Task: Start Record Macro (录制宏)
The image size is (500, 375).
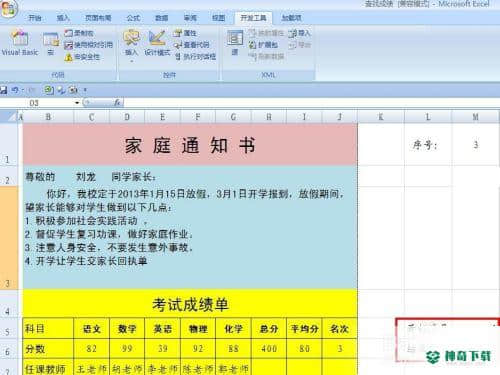Action: pyautogui.click(x=79, y=33)
